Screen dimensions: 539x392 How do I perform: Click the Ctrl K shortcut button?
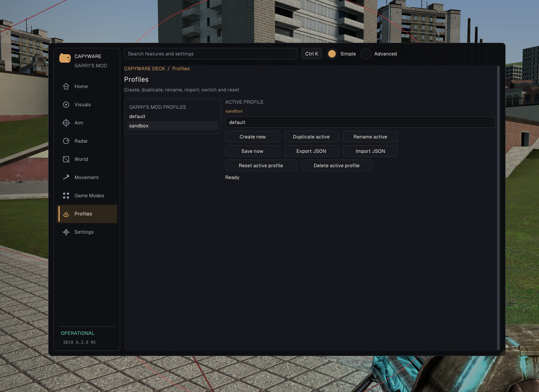coord(312,54)
